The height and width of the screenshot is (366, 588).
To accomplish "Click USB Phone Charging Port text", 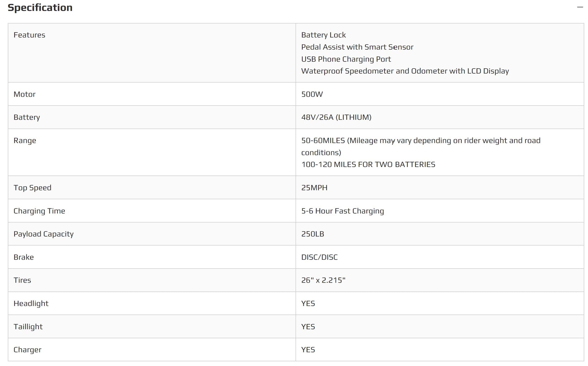I will [x=346, y=59].
